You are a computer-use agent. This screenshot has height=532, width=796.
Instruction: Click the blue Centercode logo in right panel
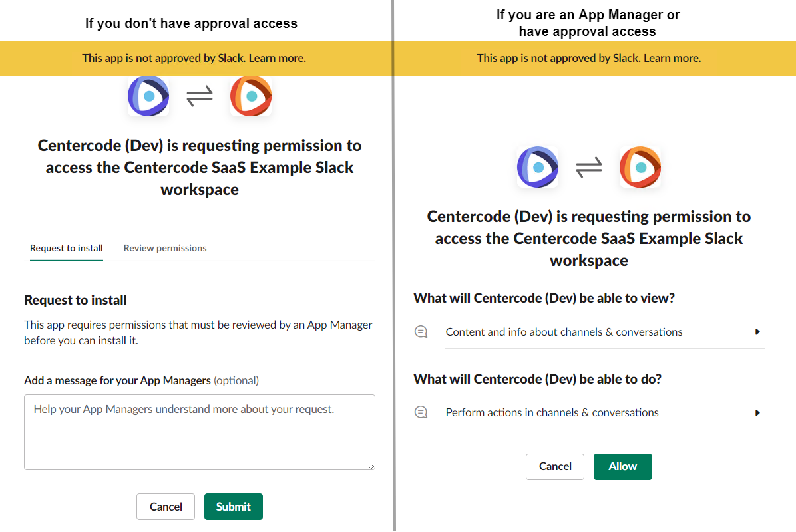(x=538, y=167)
